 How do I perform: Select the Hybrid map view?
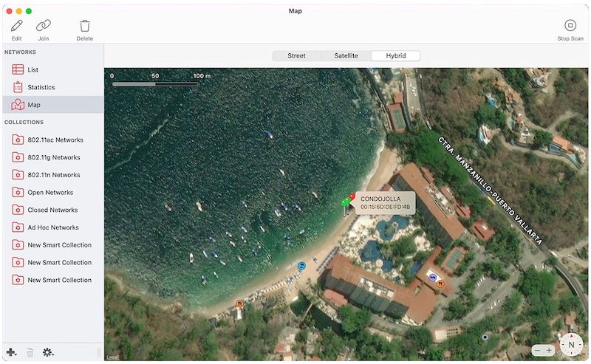(x=396, y=56)
